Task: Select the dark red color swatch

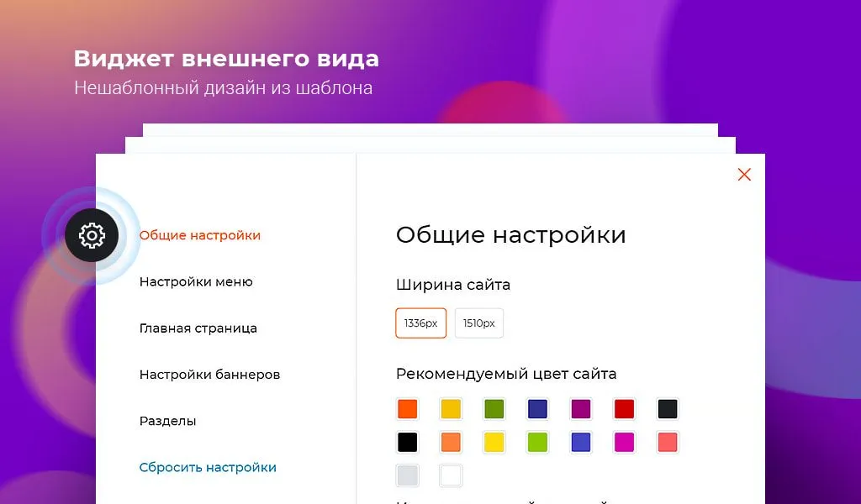Action: click(623, 409)
